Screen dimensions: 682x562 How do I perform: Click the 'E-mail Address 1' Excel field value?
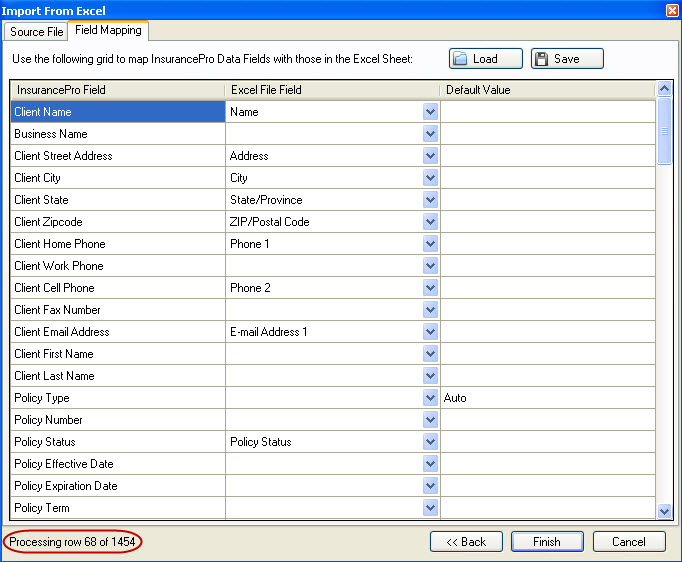(268, 331)
